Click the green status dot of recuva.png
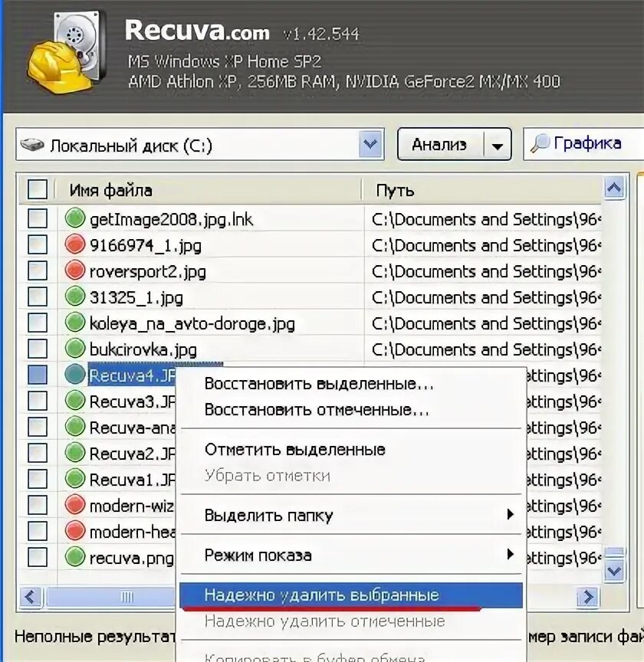Screen dimensions: 644x662 pyautogui.click(x=75, y=557)
